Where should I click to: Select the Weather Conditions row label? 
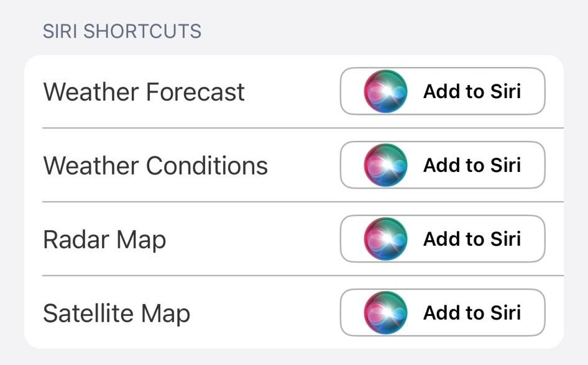[155, 166]
